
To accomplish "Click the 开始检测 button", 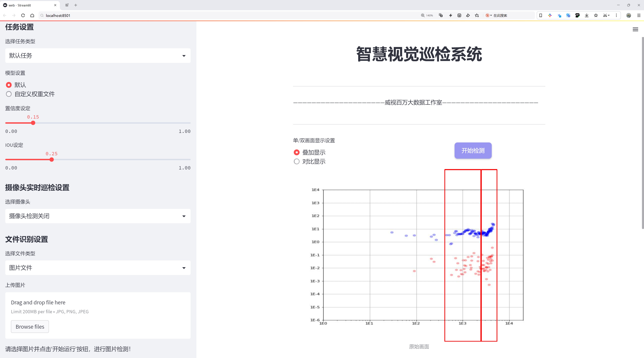I will click(x=473, y=151).
